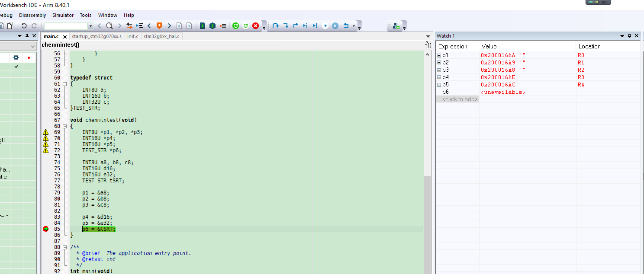Navigate forward in file history
This screenshot has height=274, width=644.
189,26
